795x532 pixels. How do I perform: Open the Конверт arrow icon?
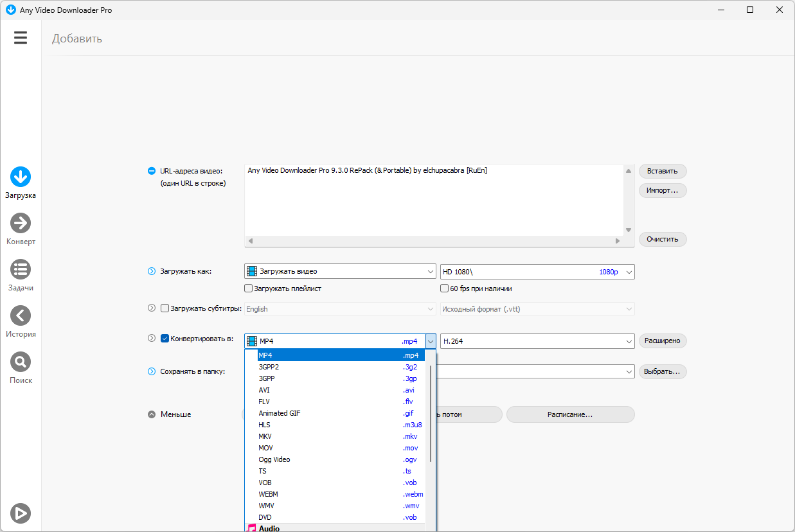[x=21, y=223]
